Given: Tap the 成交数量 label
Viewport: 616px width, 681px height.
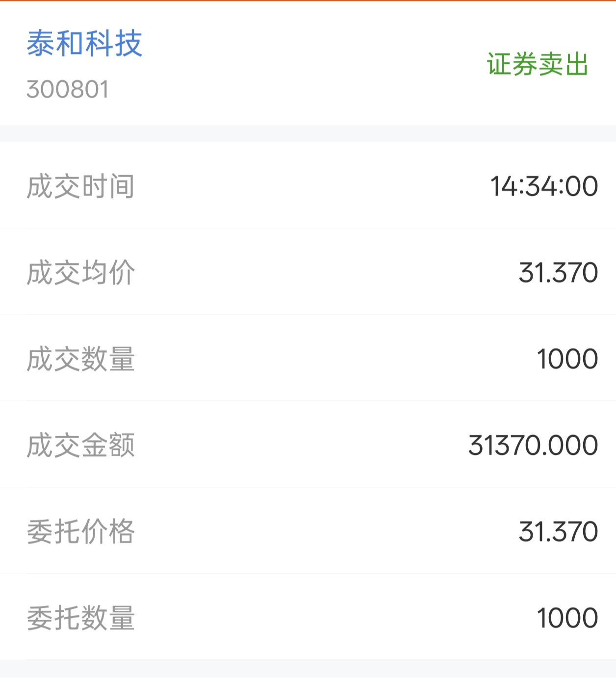Looking at the screenshot, I should [81, 359].
